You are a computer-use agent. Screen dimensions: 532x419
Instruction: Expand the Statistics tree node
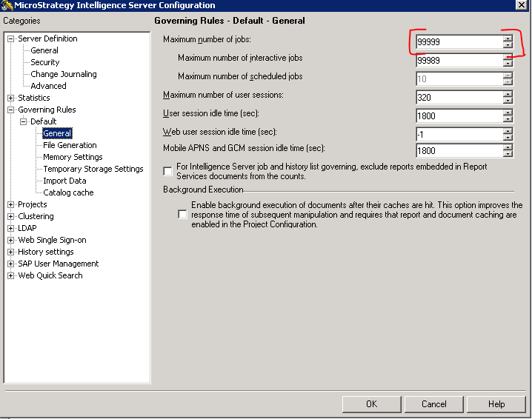(x=11, y=98)
